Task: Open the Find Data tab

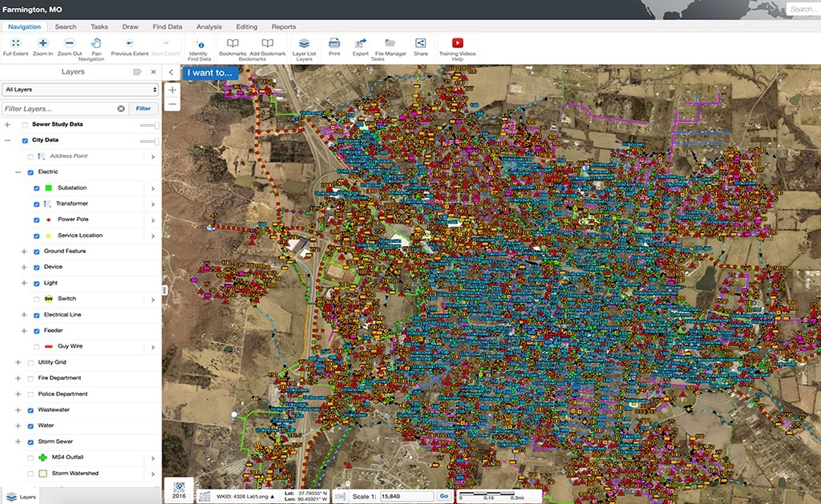Action: pos(168,26)
